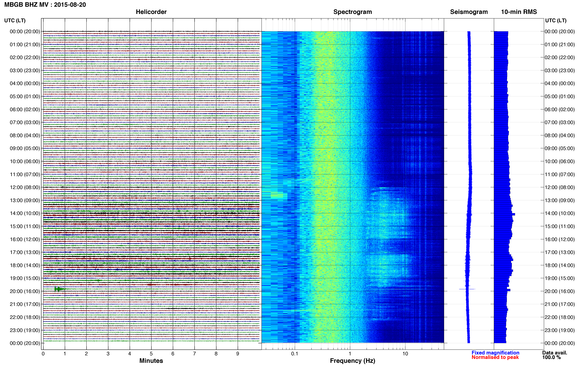The height and width of the screenshot is (368, 588).
Task: Click the 20:00 (16:00) label next to the helicorder
Action: [25, 291]
